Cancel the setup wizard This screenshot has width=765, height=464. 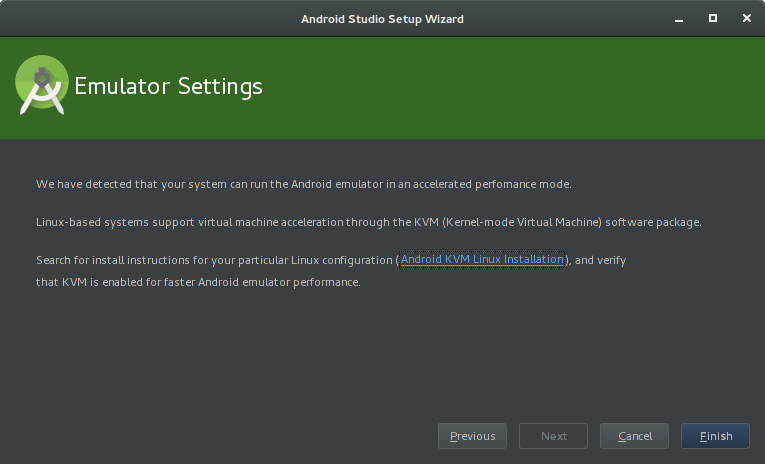634,436
